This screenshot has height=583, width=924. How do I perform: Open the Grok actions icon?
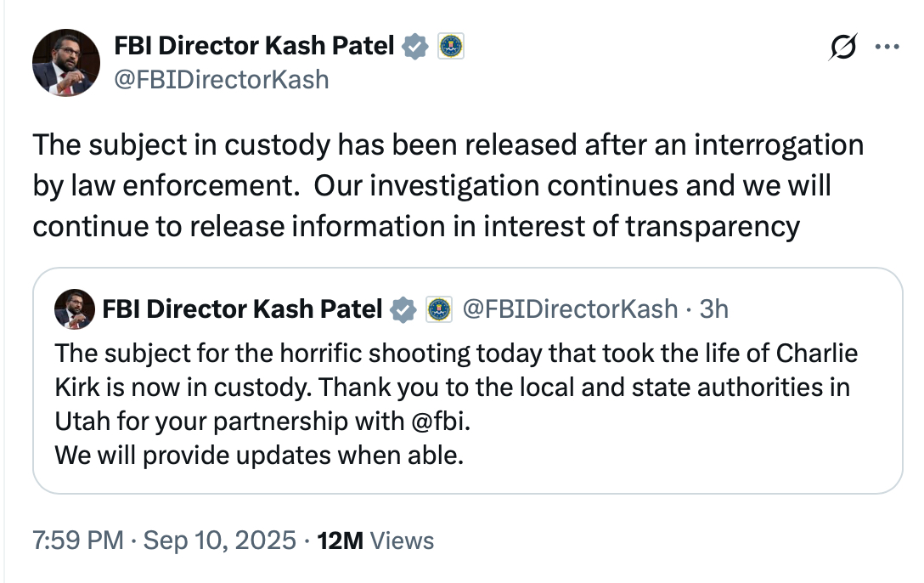pos(843,48)
